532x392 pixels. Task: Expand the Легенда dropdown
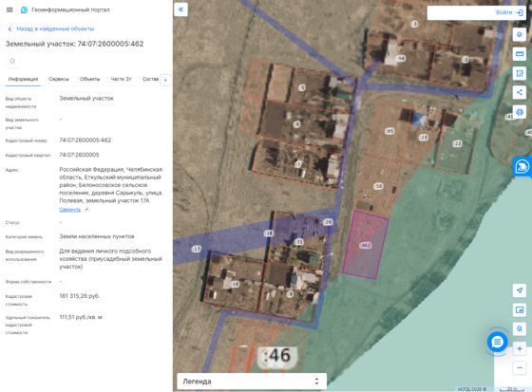click(252, 382)
